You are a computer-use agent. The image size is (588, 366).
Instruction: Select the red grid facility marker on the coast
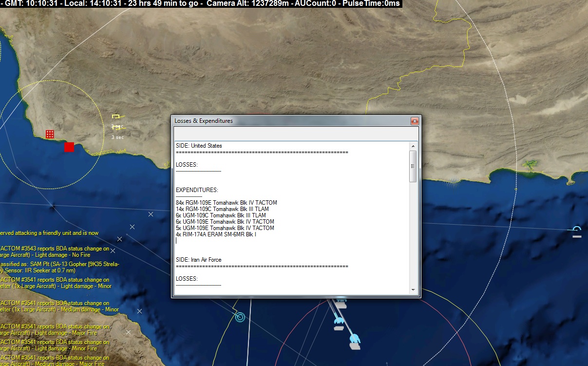click(x=49, y=134)
